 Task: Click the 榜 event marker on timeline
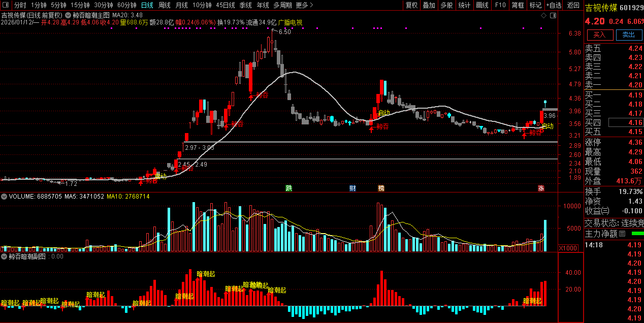pos(381,188)
